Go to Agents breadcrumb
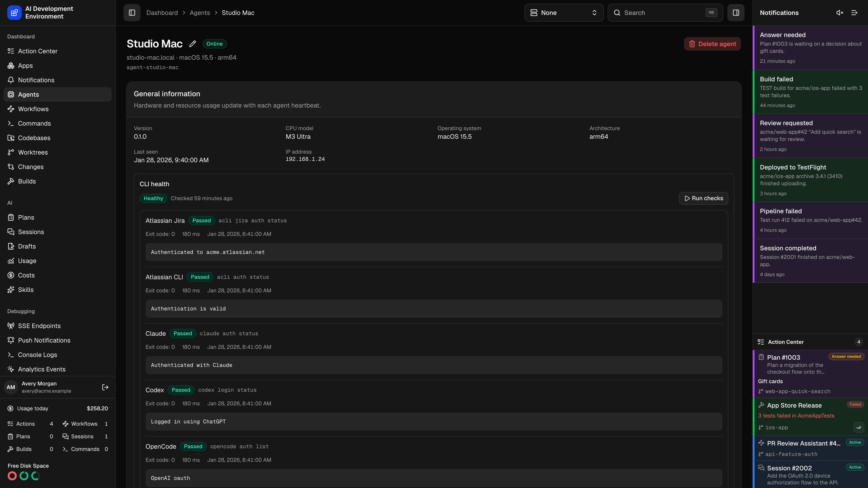The height and width of the screenshot is (488, 868). [x=200, y=13]
